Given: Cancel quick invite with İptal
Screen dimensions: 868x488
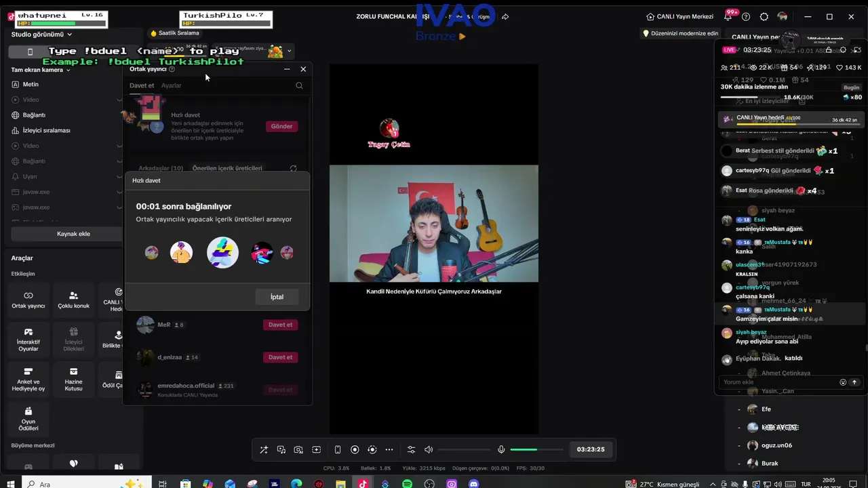Looking at the screenshot, I should [x=277, y=297].
